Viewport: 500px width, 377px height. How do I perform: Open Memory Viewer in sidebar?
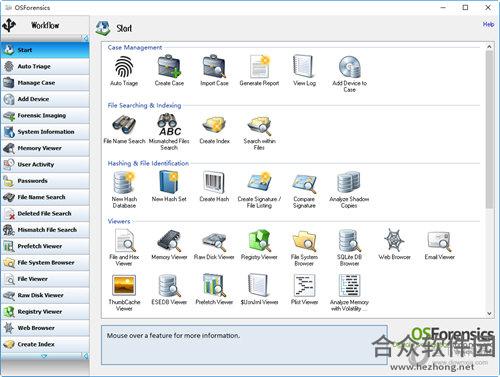click(x=45, y=148)
